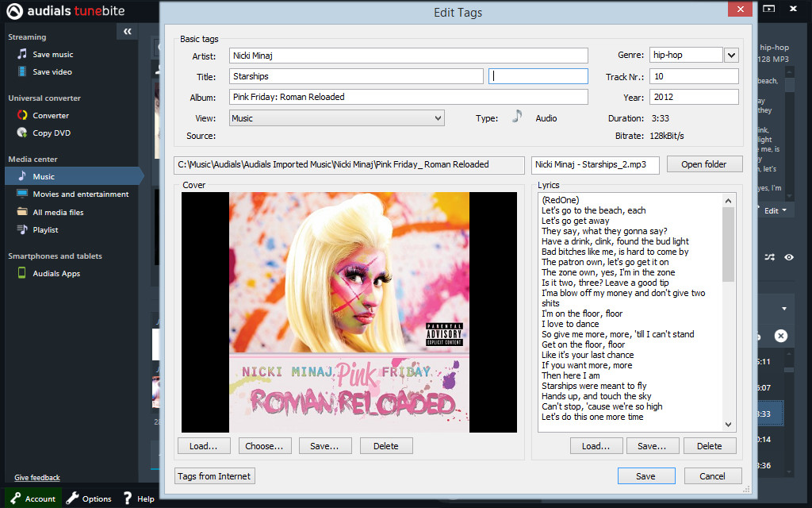Delete the lyrics
This screenshot has height=508, width=812.
click(x=710, y=446)
